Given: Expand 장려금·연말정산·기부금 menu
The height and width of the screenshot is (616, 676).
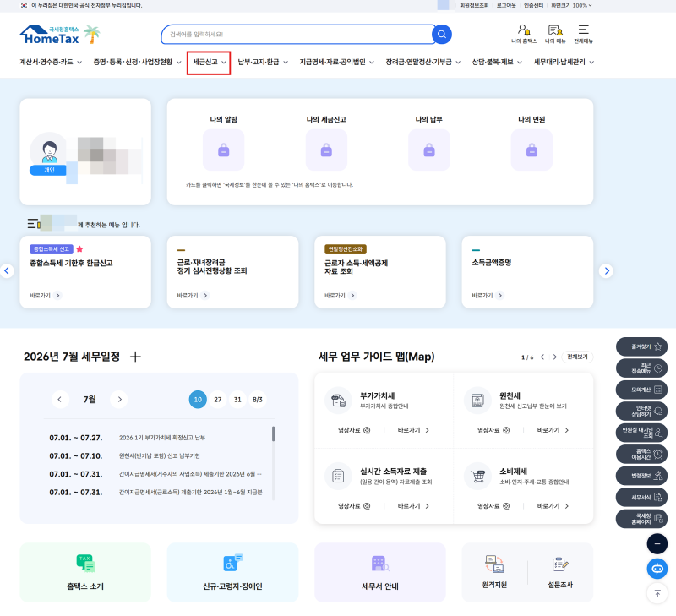Looking at the screenshot, I should click(423, 62).
